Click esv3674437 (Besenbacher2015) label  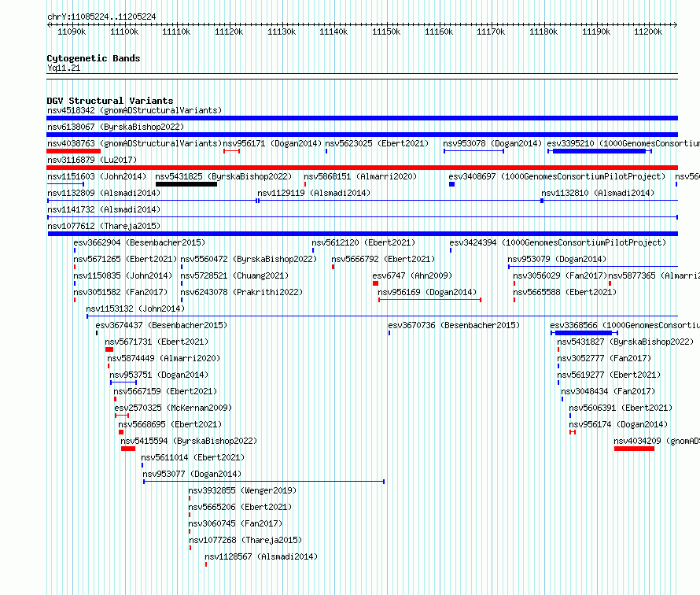(161, 325)
